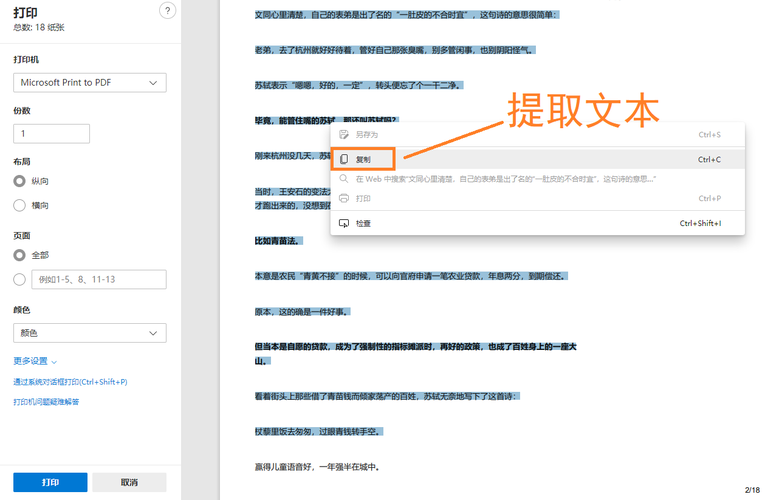Click the web search magnifier icon
The width and height of the screenshot is (782, 500).
point(344,178)
